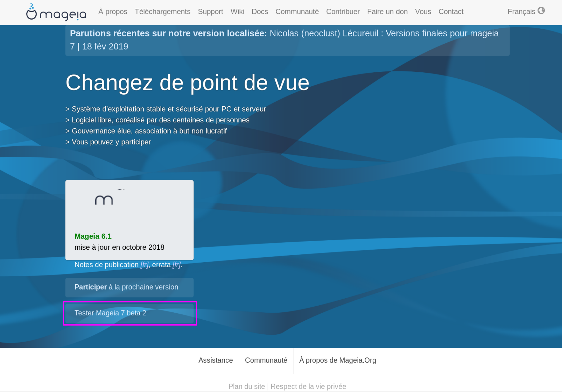This screenshot has height=392, width=562.
Task: Click the Mageia logo in the header
Action: (x=56, y=12)
